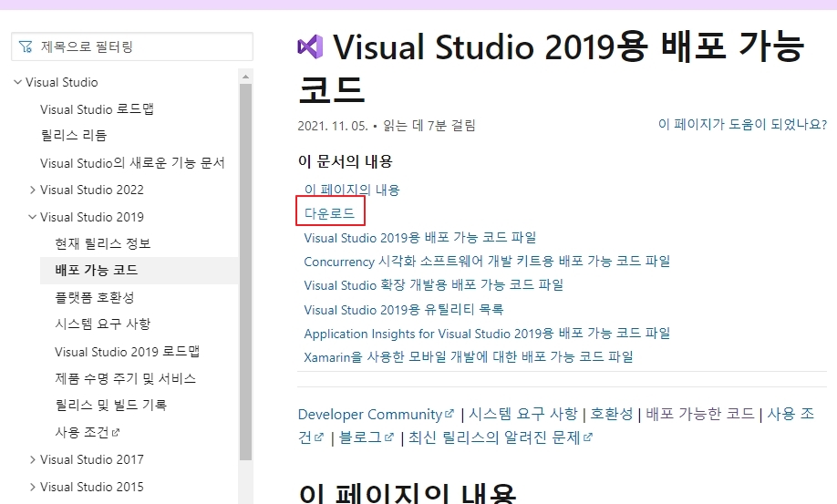Screen dimensions: 837x504
Task: Expand the Visual Studio 2015 tree node
Action: pyautogui.click(x=33, y=487)
